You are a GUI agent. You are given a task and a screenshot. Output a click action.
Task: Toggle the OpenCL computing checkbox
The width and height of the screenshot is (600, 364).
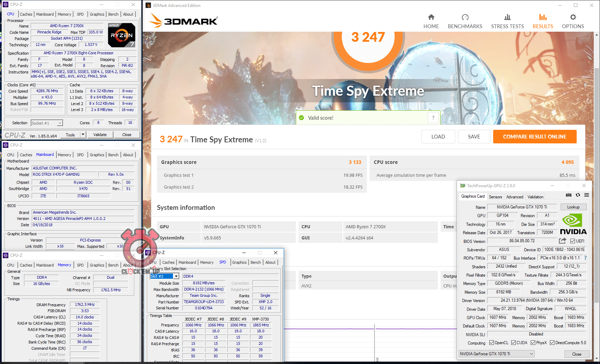pos(491,343)
